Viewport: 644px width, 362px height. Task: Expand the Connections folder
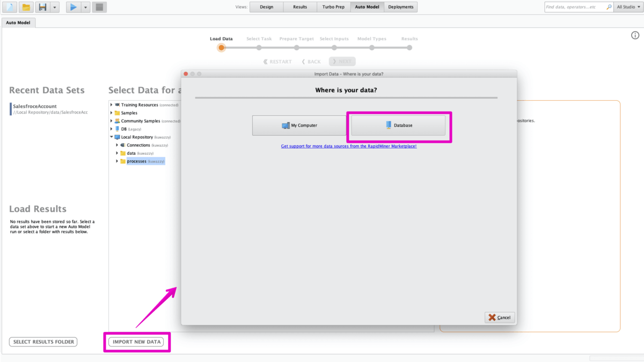pyautogui.click(x=117, y=145)
